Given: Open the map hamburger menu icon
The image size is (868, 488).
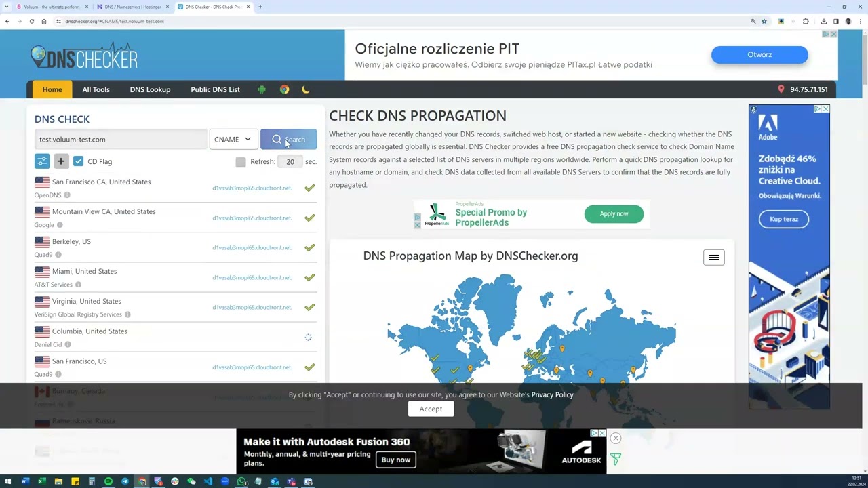Looking at the screenshot, I should point(713,257).
